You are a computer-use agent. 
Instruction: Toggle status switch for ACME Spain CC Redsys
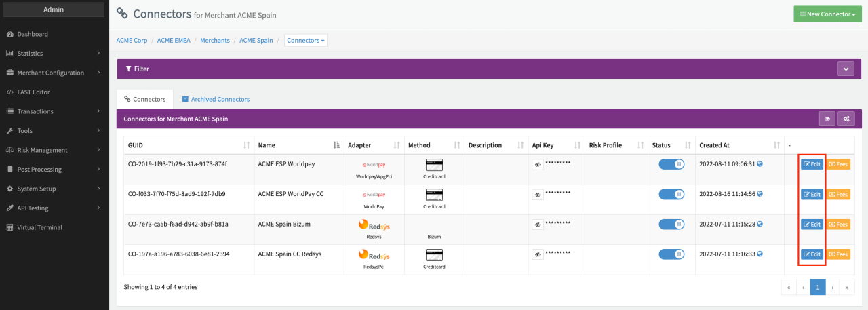pos(671,254)
